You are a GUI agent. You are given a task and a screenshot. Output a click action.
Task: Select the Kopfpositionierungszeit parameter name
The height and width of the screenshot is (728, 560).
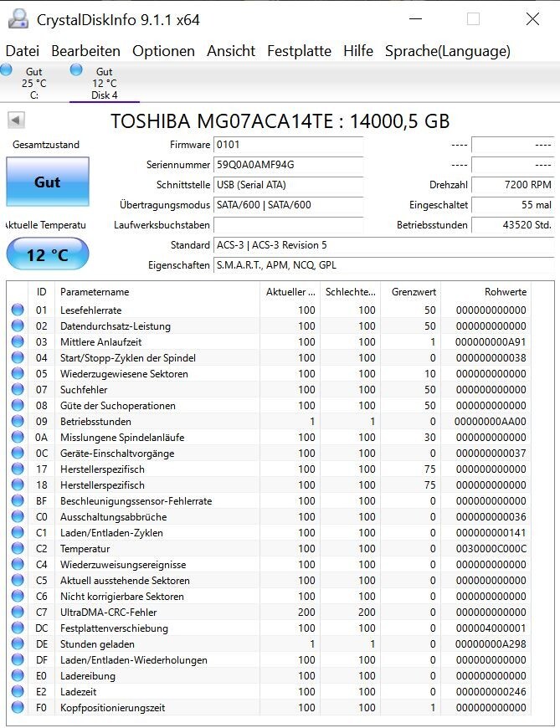[112, 708]
